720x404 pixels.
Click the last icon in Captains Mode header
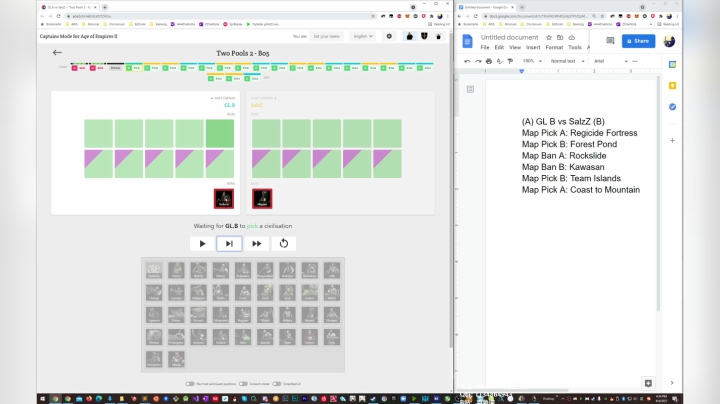pos(439,36)
